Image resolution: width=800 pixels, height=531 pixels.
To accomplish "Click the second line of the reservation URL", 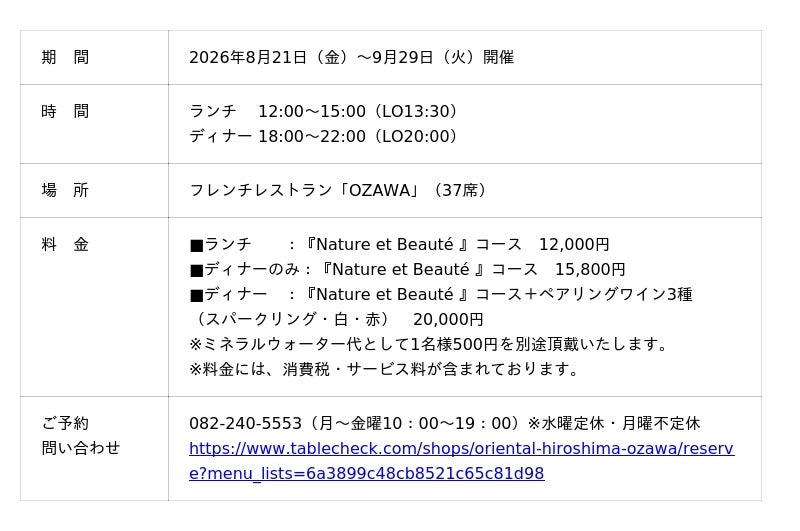I will 366,473.
